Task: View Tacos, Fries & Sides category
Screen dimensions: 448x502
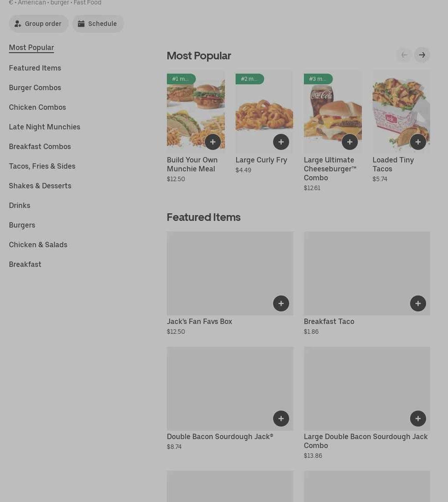Action: (x=42, y=166)
